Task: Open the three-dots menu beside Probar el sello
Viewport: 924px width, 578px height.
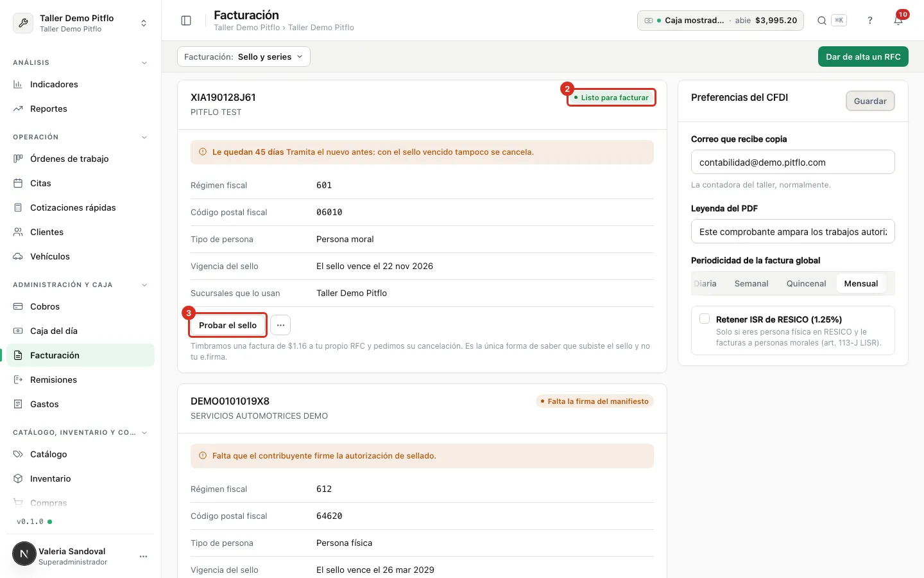Action: [280, 325]
